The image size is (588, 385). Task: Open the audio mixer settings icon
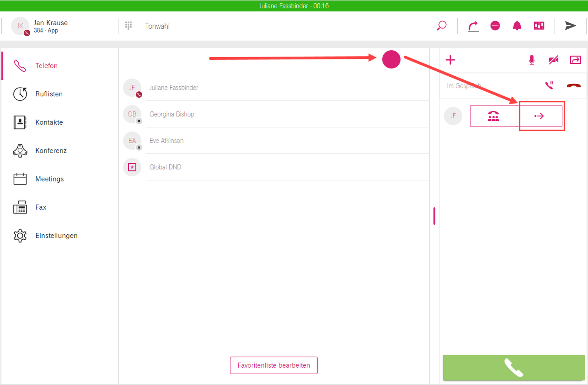coord(539,26)
